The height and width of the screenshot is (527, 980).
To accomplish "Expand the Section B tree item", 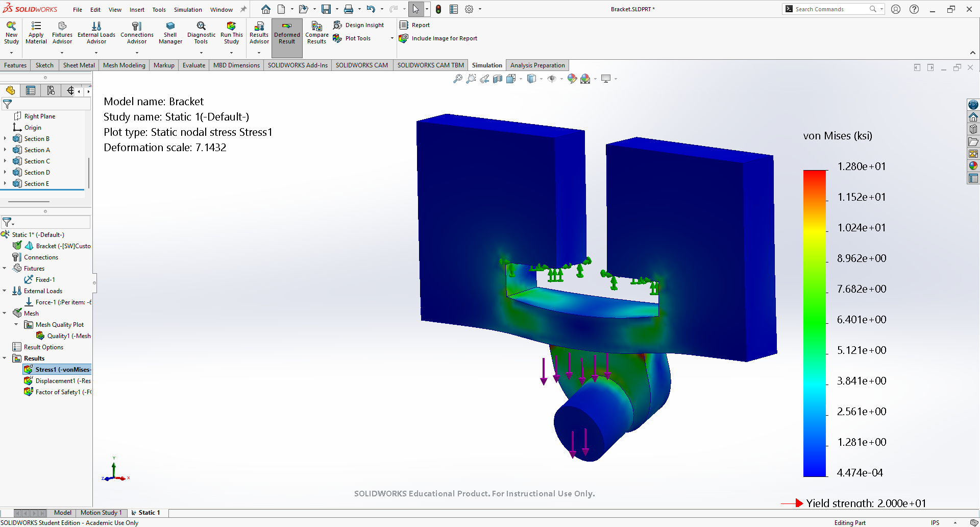I will pos(5,138).
